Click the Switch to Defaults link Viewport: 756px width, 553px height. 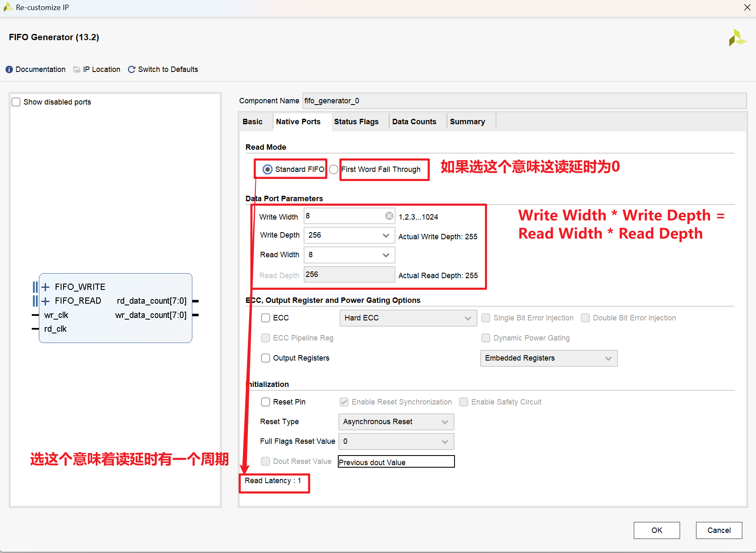click(x=168, y=69)
